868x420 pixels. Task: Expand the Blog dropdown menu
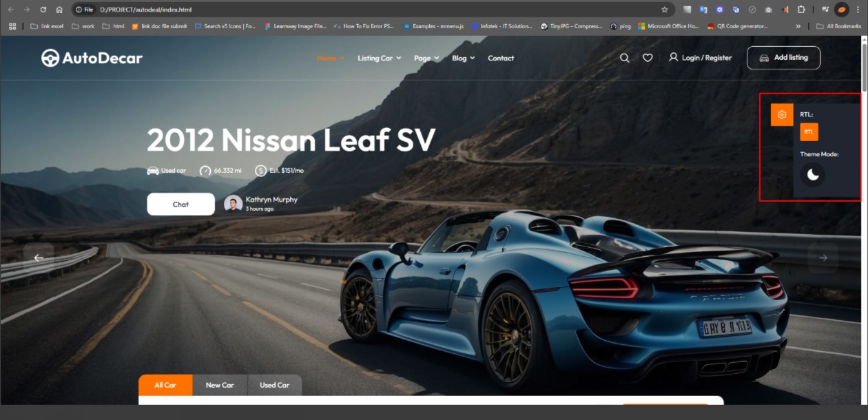click(463, 58)
